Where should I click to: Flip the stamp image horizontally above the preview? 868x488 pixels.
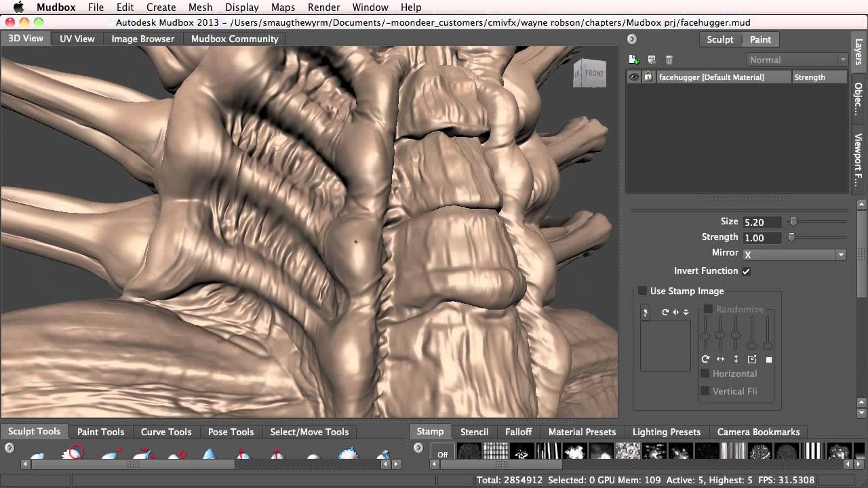[675, 312]
